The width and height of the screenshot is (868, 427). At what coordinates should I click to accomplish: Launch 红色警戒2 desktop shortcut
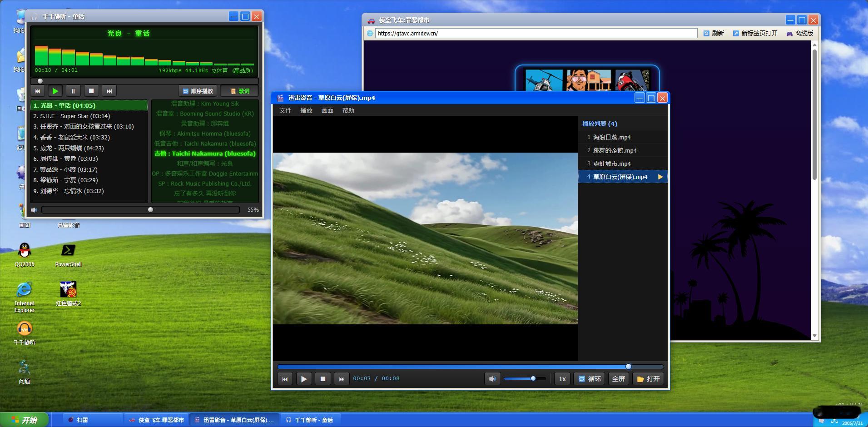(68, 293)
